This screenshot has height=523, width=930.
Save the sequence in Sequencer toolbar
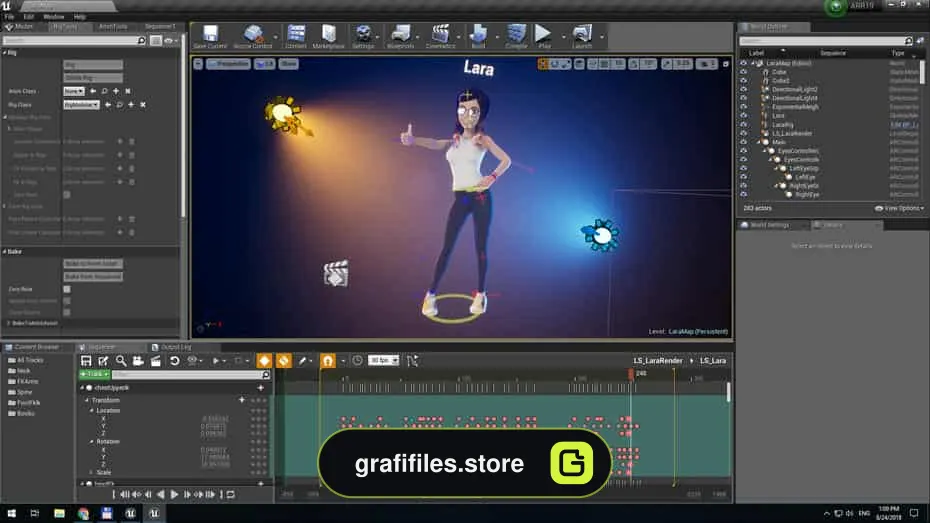(86, 361)
